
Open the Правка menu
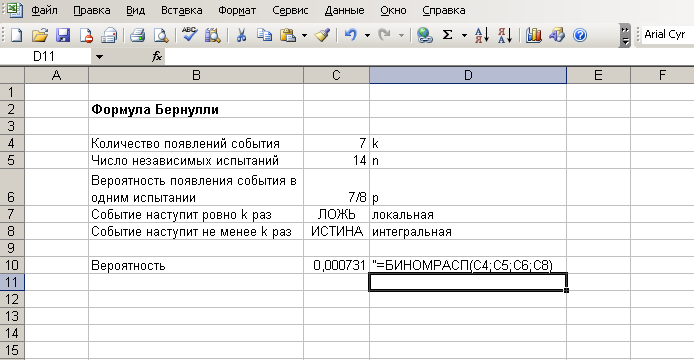pyautogui.click(x=92, y=10)
